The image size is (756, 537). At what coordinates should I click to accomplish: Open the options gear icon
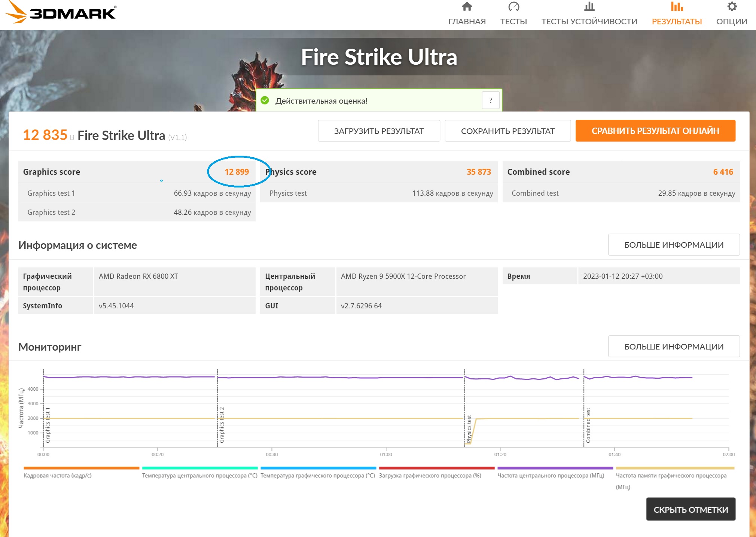[732, 7]
